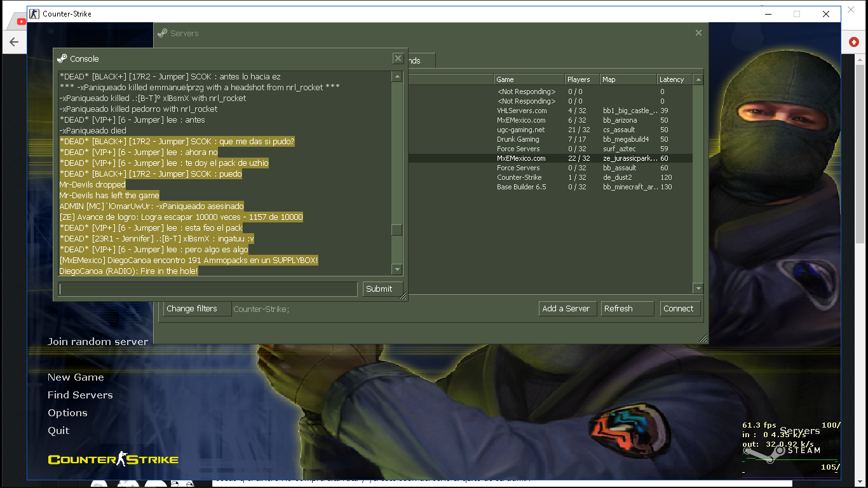The width and height of the screenshot is (868, 488).
Task: Maximize the Counter-Strike window
Action: (797, 14)
